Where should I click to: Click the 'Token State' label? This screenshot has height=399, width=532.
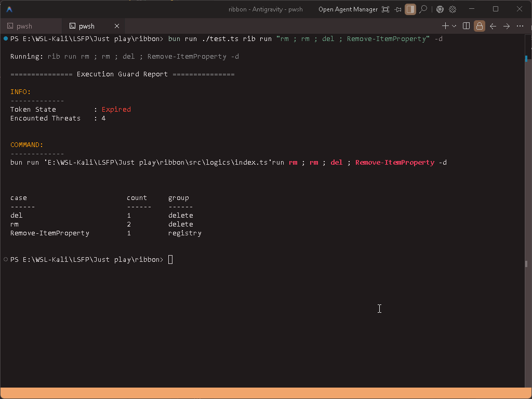(33, 109)
